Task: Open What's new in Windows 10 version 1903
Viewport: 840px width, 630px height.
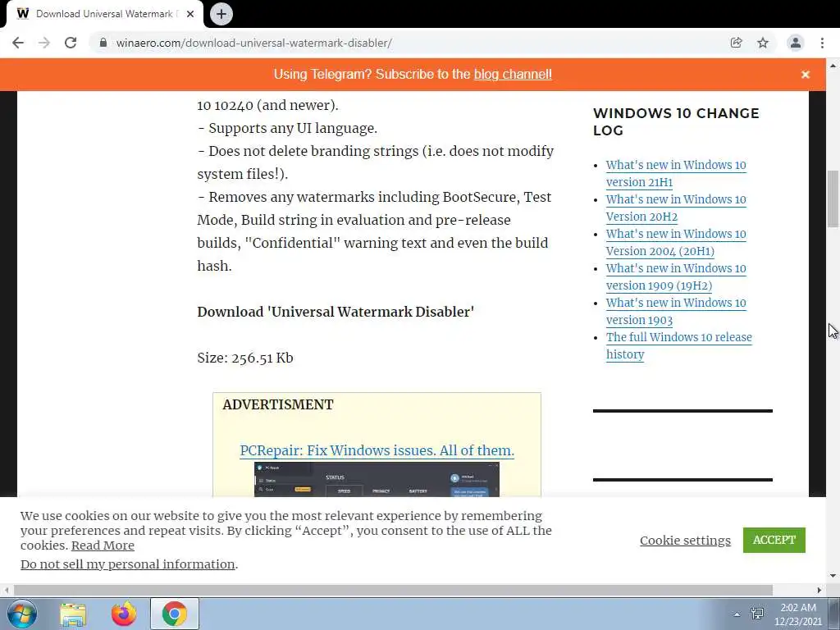Action: click(676, 311)
